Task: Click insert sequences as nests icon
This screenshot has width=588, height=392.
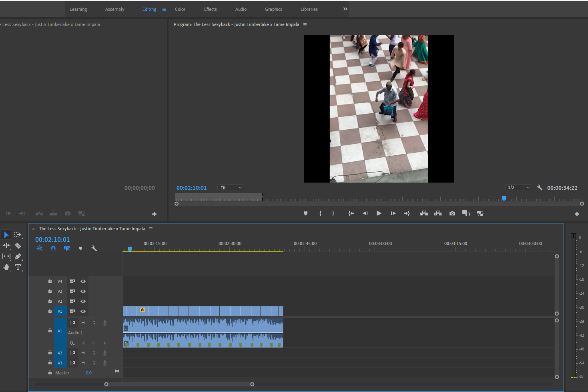Action: coord(40,248)
